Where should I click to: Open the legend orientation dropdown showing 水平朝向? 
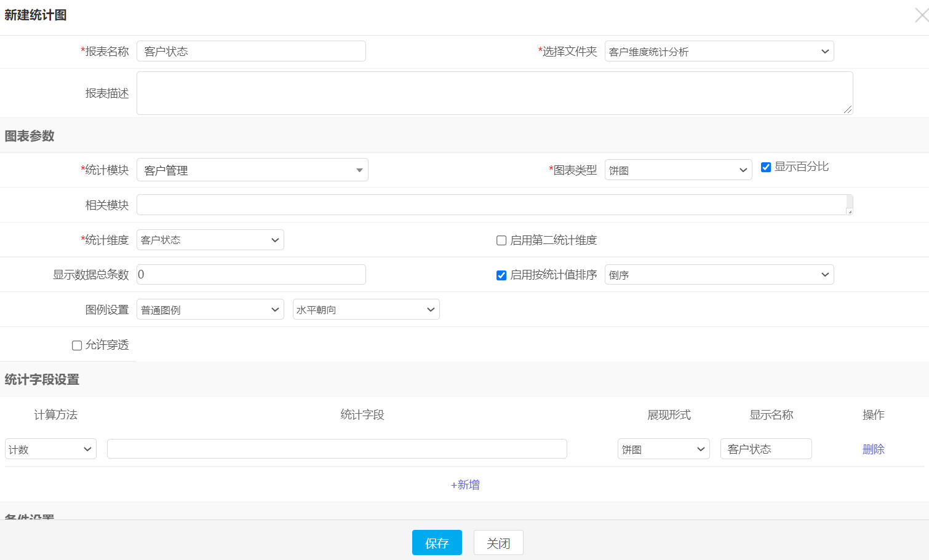click(x=365, y=309)
